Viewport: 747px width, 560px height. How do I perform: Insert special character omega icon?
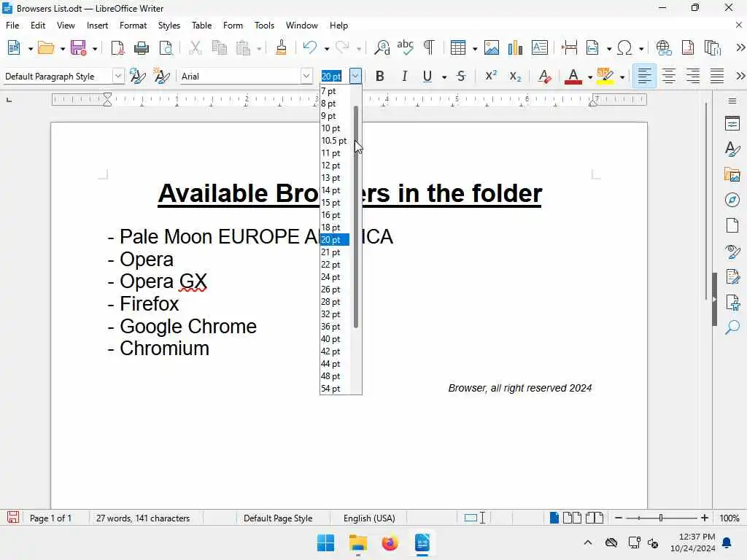tap(624, 47)
